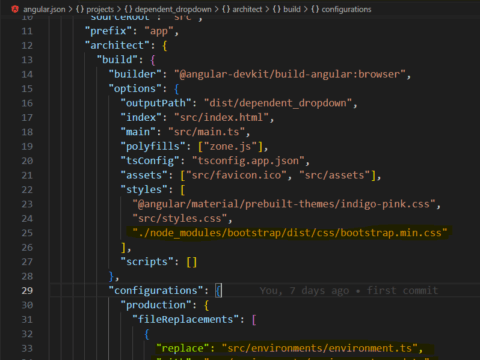The width and height of the screenshot is (480, 360).
Task: Click the @angular-devkit/build-angular:browser value
Action: (290, 74)
